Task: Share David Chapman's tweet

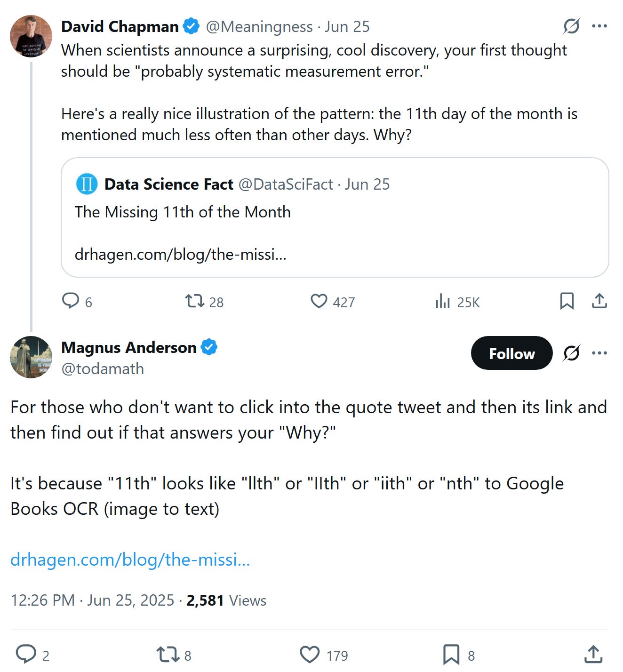Action: point(599,301)
